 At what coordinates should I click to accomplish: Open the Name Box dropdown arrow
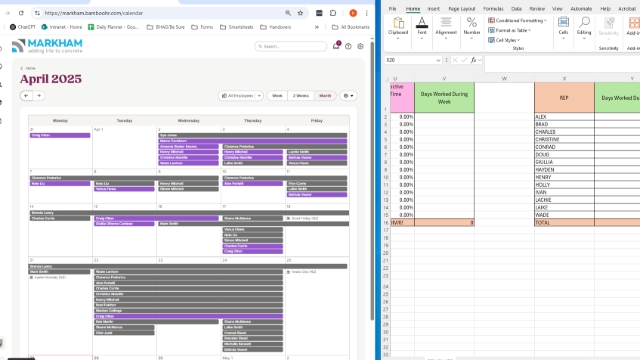point(438,60)
